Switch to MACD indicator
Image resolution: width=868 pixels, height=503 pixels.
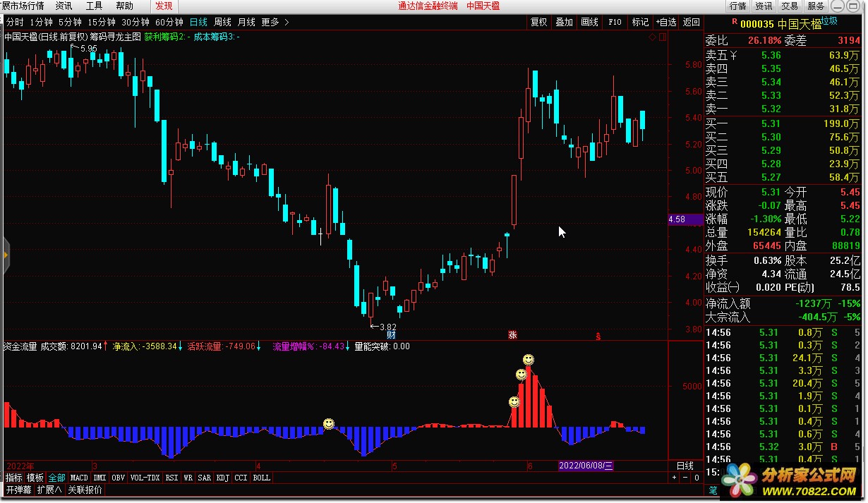[79, 478]
